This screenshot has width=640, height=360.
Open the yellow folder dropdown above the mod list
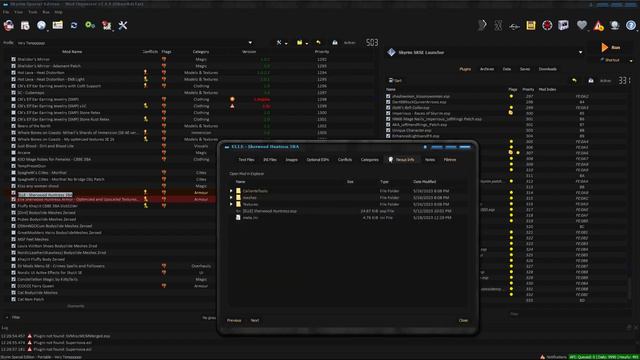(x=302, y=42)
